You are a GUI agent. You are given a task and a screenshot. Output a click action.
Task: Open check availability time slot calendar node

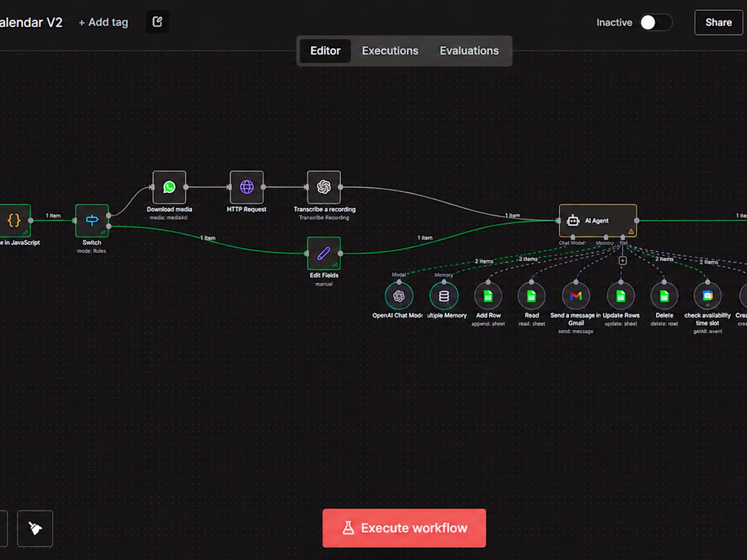pos(708,296)
